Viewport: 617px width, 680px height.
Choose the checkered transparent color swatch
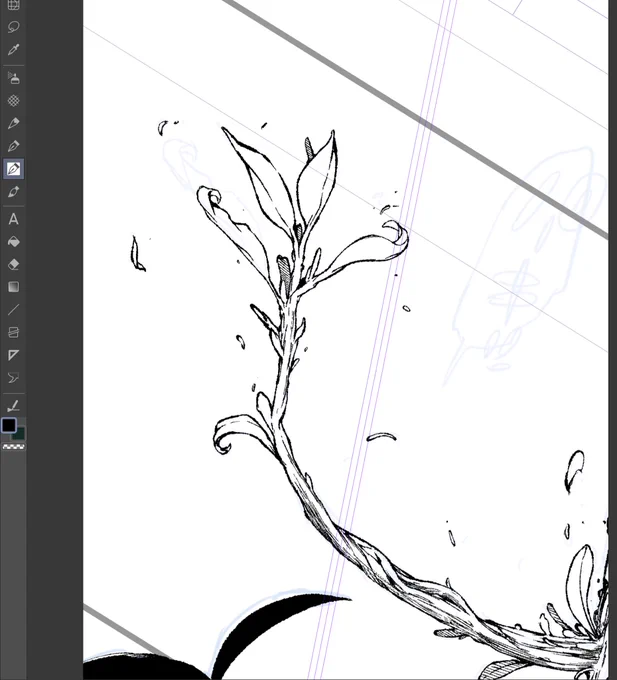[x=13, y=446]
